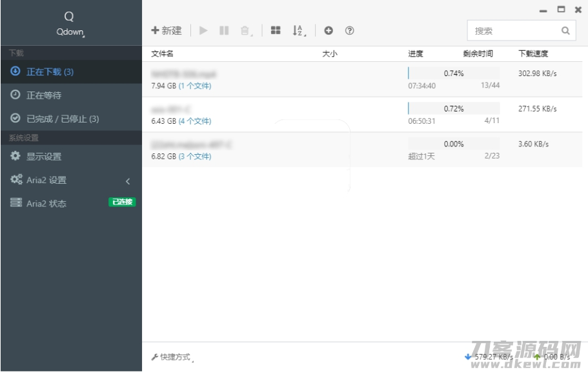
Task: Open the (1 个文件) link
Action: [195, 86]
